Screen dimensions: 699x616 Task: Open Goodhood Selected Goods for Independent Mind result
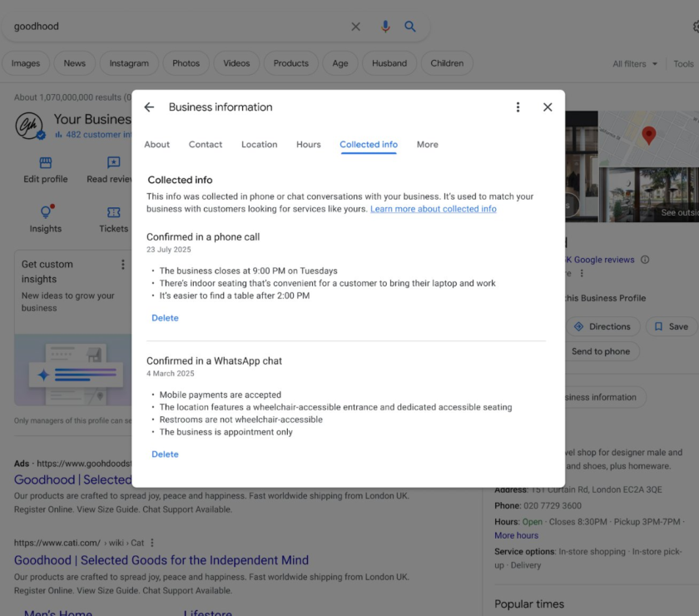coord(161,559)
